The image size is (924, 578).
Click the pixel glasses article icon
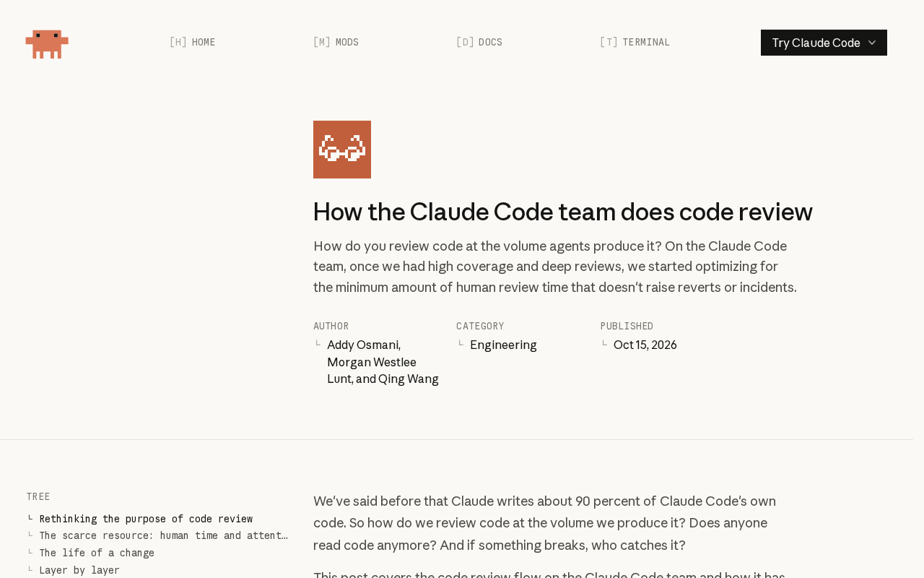[x=342, y=150]
